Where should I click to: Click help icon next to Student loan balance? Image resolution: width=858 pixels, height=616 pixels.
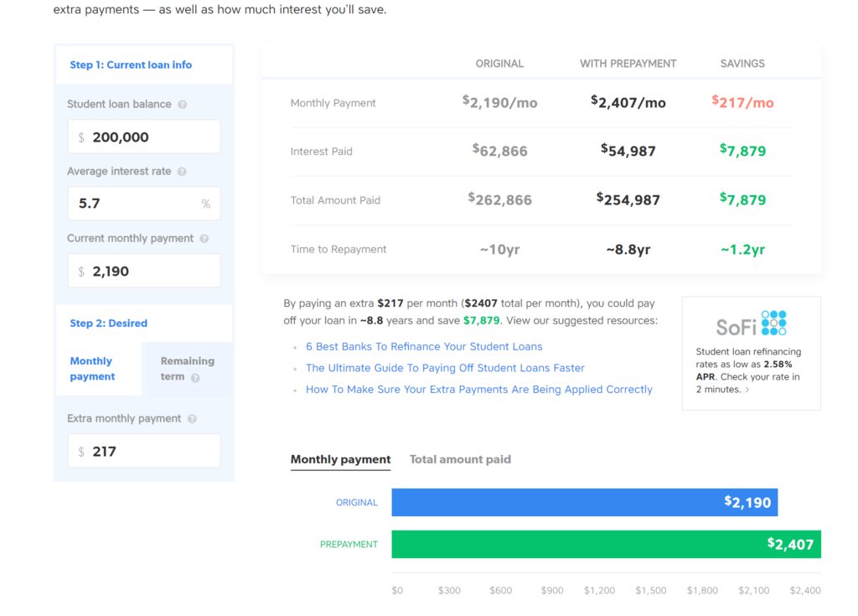click(x=183, y=105)
